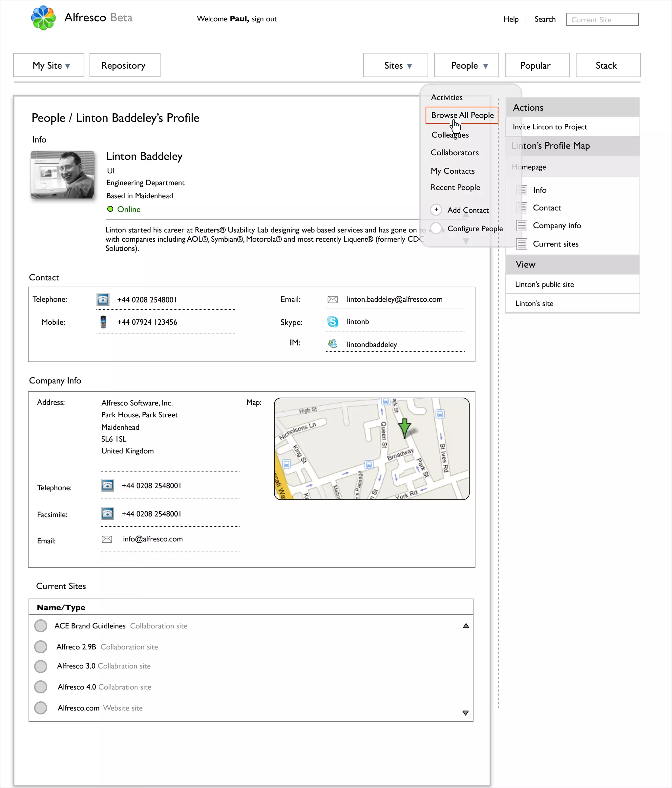Click the envelope icon beside info@alfresco.com
Screen dimensions: 672x788
[107, 539]
